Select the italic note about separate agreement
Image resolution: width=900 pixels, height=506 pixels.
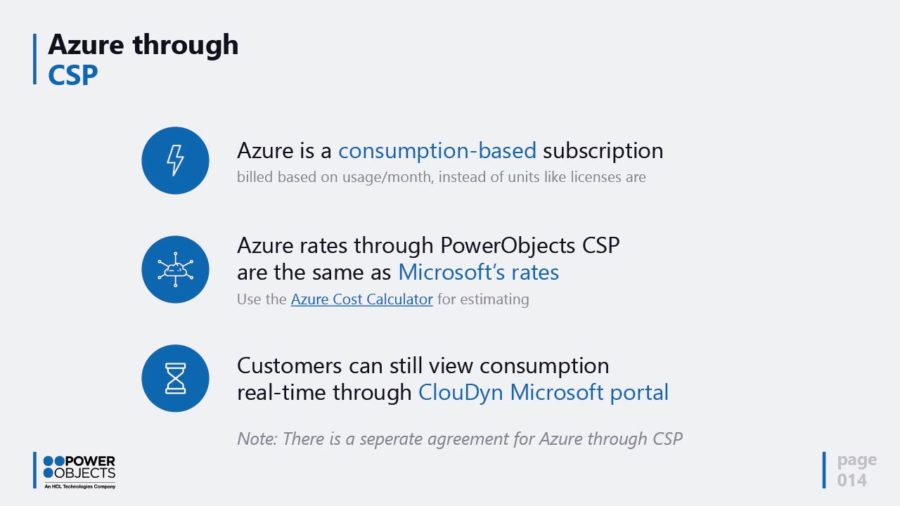point(460,438)
